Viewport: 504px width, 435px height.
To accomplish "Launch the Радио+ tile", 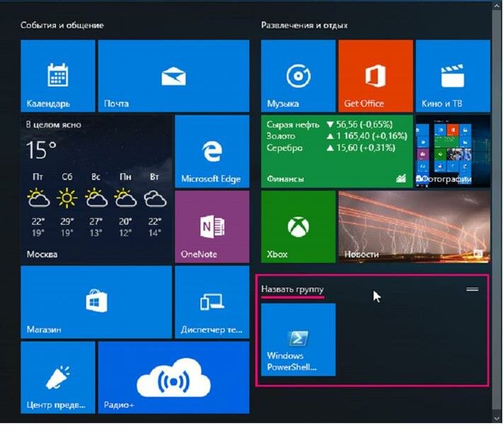I will [173, 378].
